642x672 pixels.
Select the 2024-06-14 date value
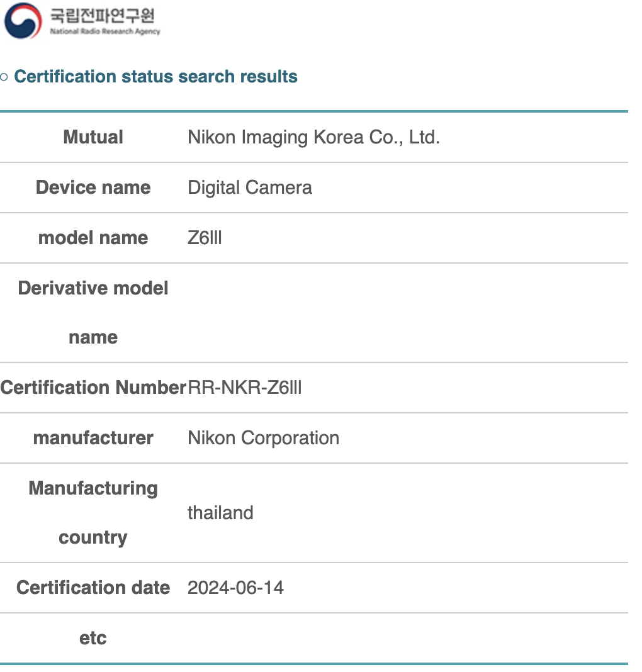(235, 588)
